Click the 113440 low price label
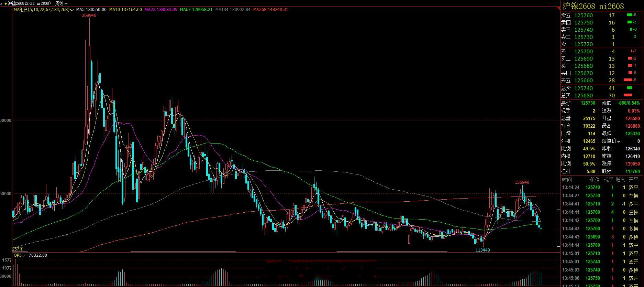Screen dimensions: 644x287 pos(482,250)
